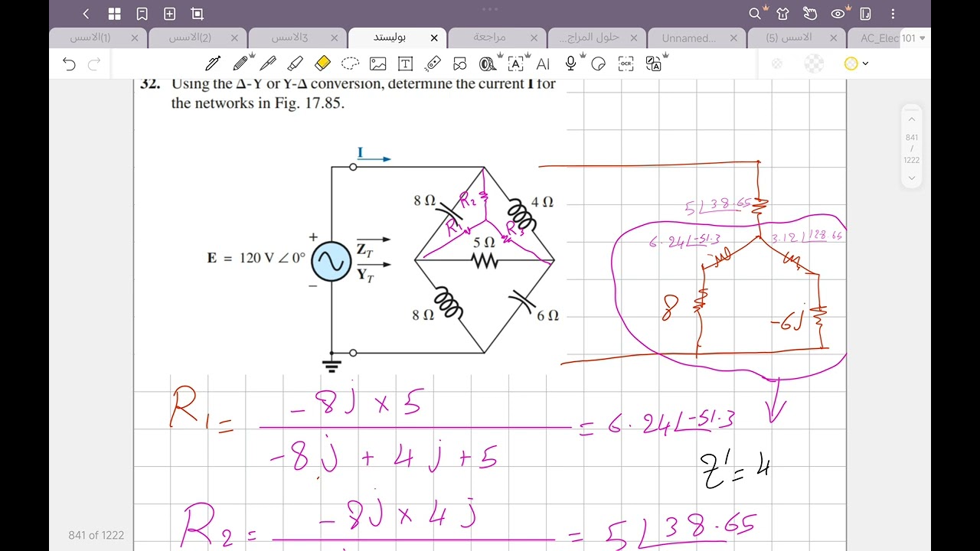Select the tape tool

click(x=488, y=64)
